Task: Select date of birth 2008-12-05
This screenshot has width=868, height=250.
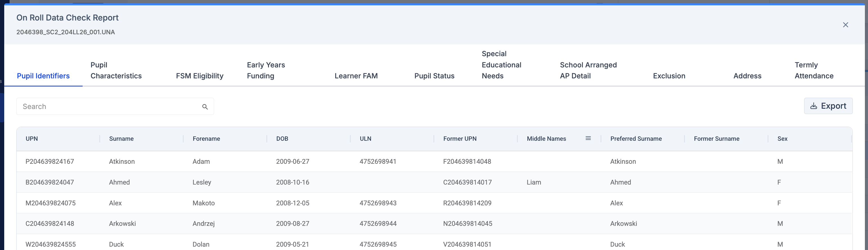Action: click(x=293, y=203)
